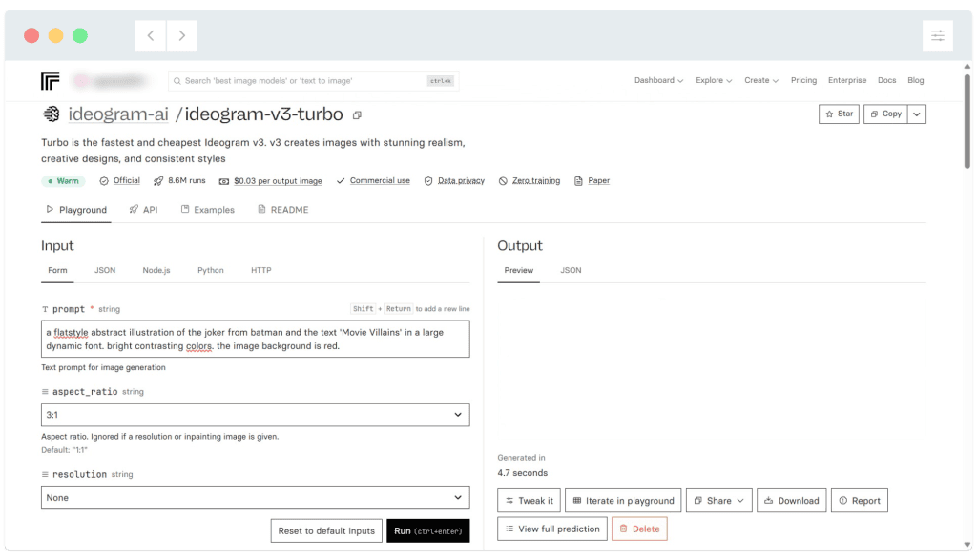
Task: Open the Data privacy link
Action: click(461, 180)
